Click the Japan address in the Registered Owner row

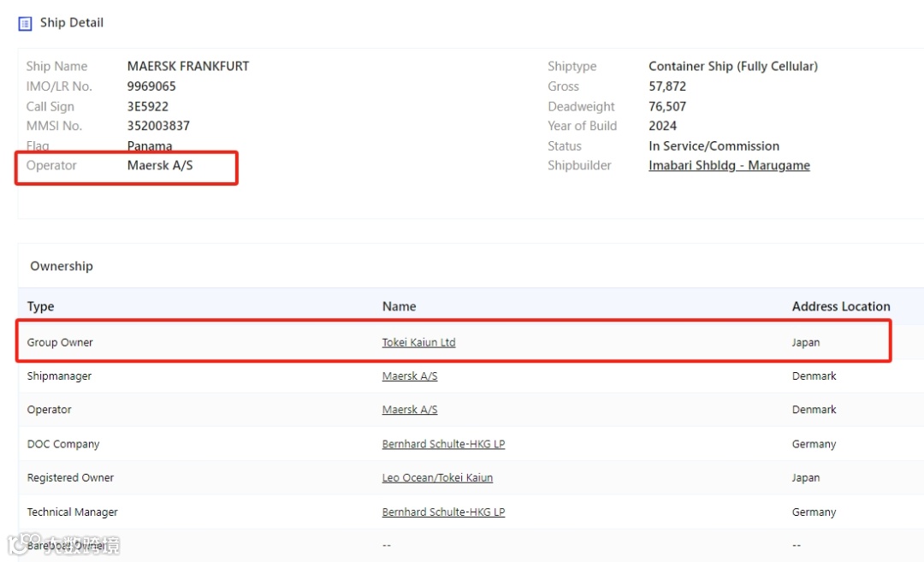tap(806, 478)
